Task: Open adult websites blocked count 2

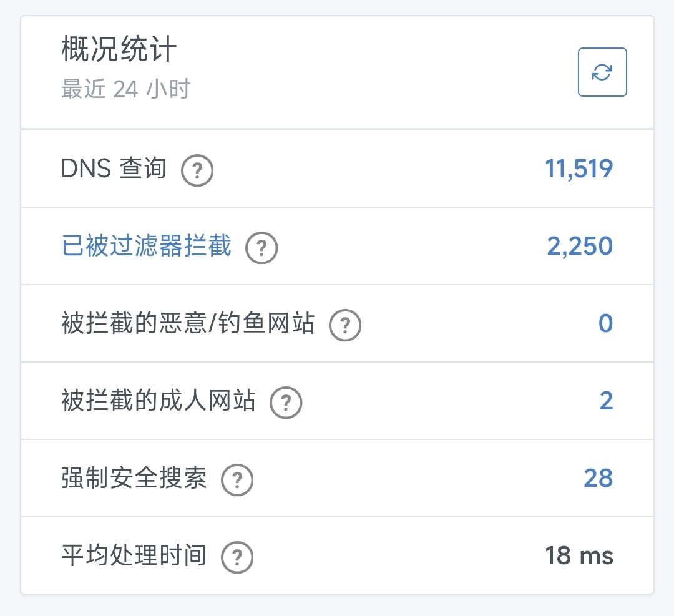Action: [x=606, y=401]
